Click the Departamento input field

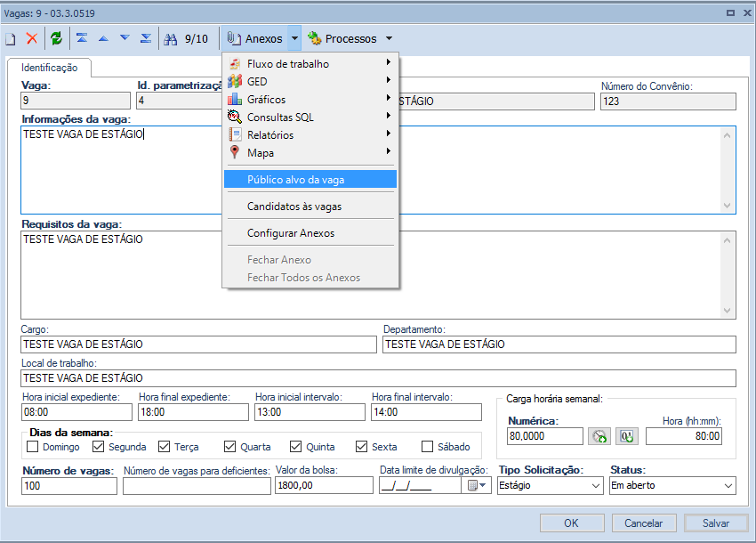559,344
